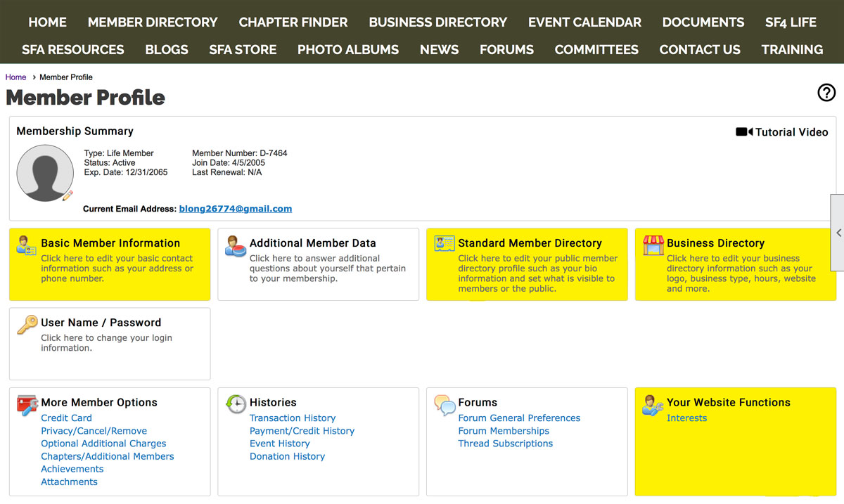Open the Tutorial Video link text

tap(792, 132)
